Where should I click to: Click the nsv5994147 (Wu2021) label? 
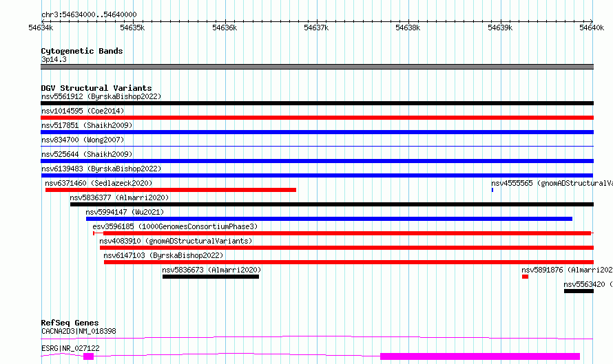tap(125, 212)
